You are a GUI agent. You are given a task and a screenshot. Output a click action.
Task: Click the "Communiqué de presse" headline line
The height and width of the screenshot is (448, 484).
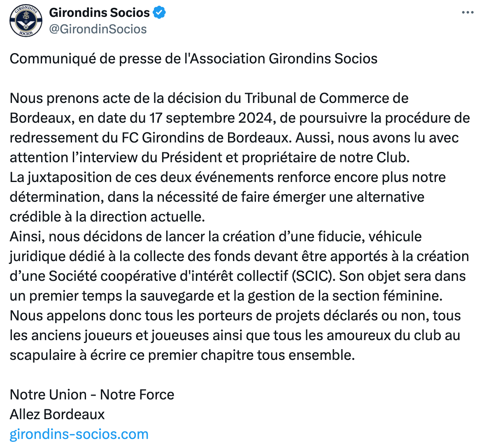pos(193,58)
